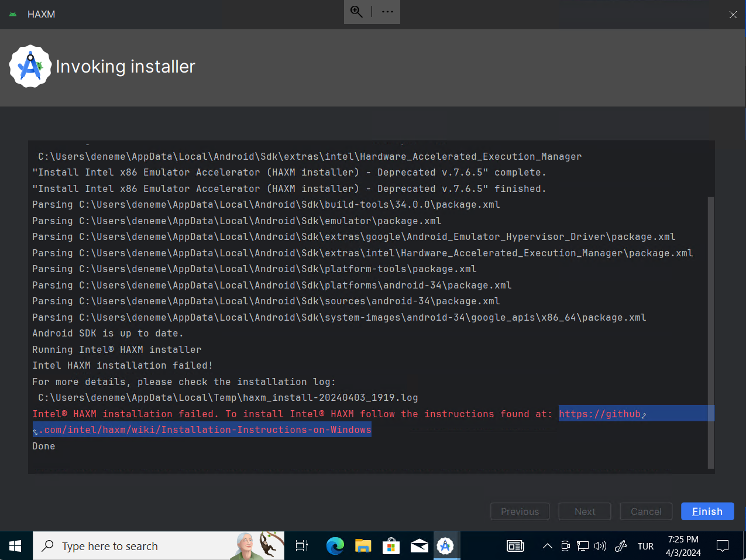Click the installer log vertical scrollbar

tap(711, 332)
